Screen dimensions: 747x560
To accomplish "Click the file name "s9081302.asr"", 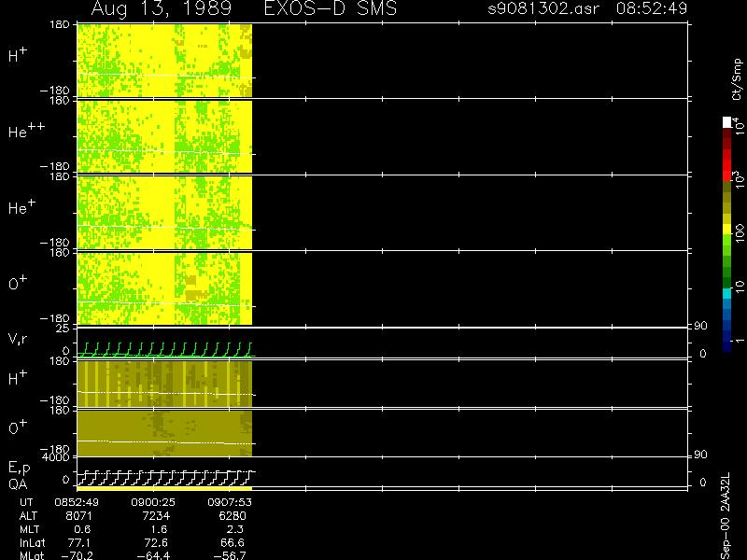I will point(543,8).
